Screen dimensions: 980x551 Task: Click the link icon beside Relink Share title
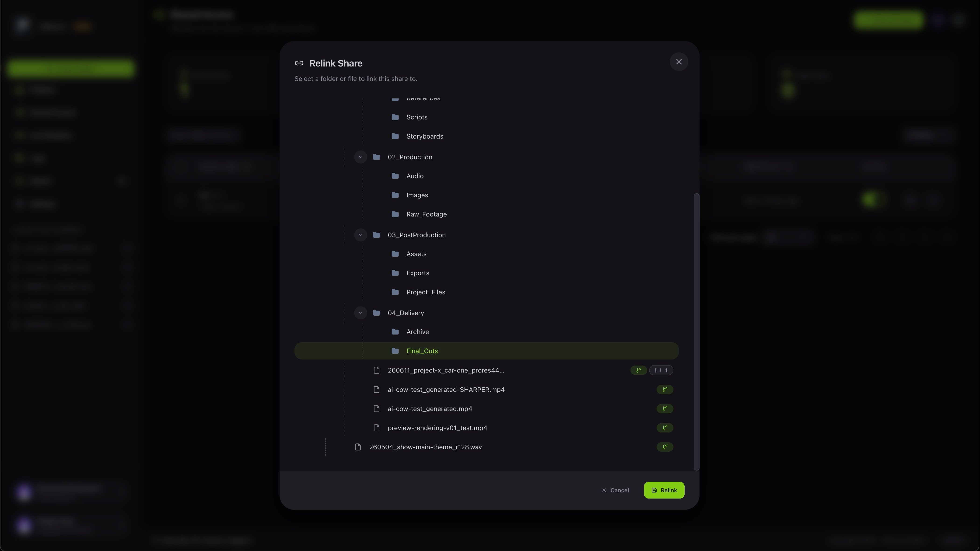(299, 63)
